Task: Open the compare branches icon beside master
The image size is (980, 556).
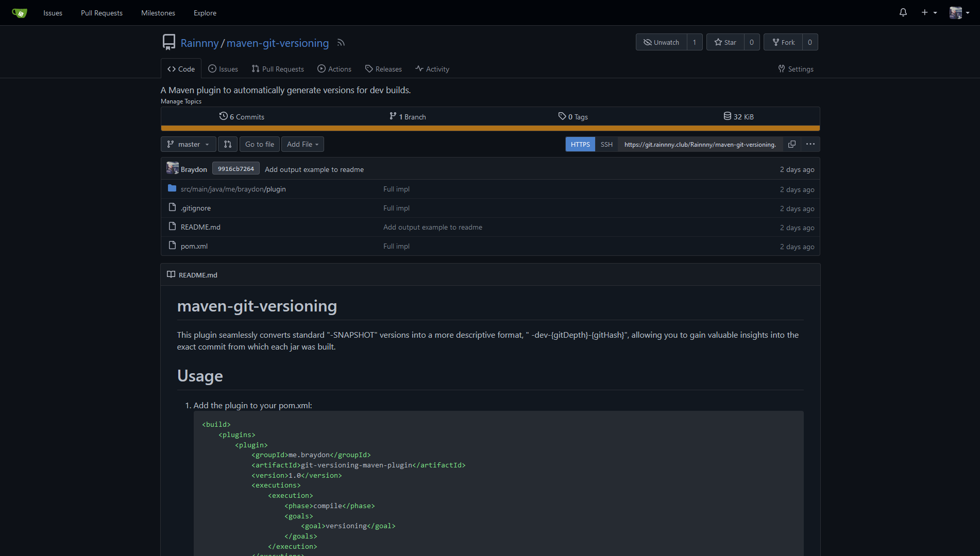Action: (227, 144)
